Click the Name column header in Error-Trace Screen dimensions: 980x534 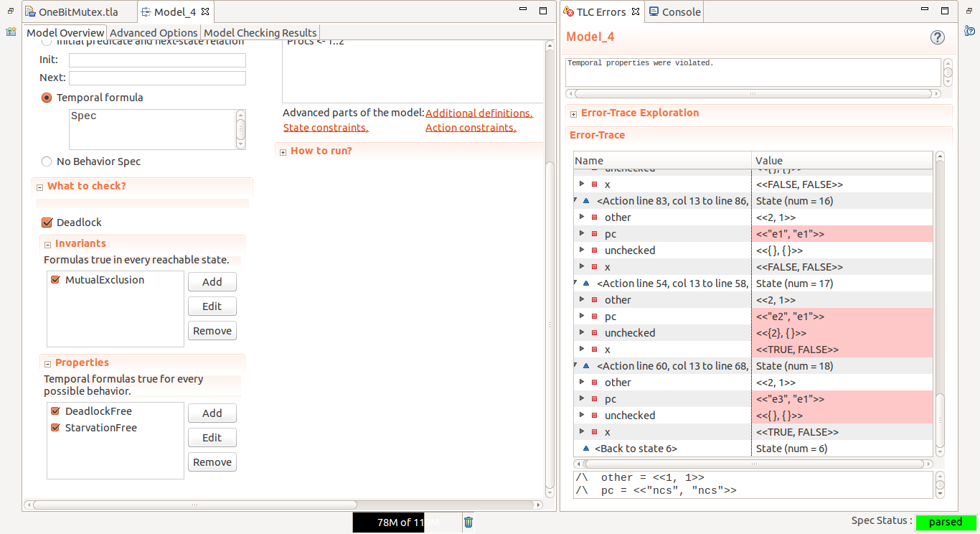[x=663, y=161]
